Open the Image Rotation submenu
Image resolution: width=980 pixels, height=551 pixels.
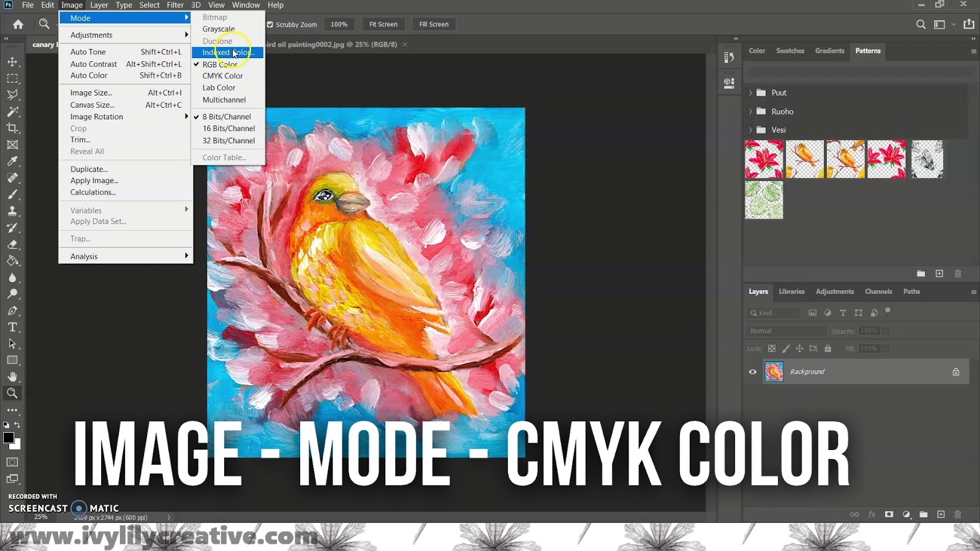tap(126, 117)
